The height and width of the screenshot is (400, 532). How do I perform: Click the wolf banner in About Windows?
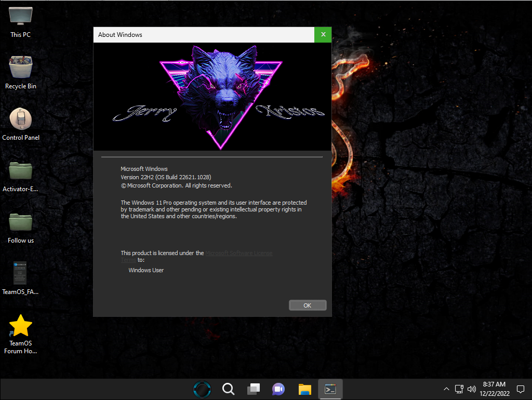[x=212, y=97]
